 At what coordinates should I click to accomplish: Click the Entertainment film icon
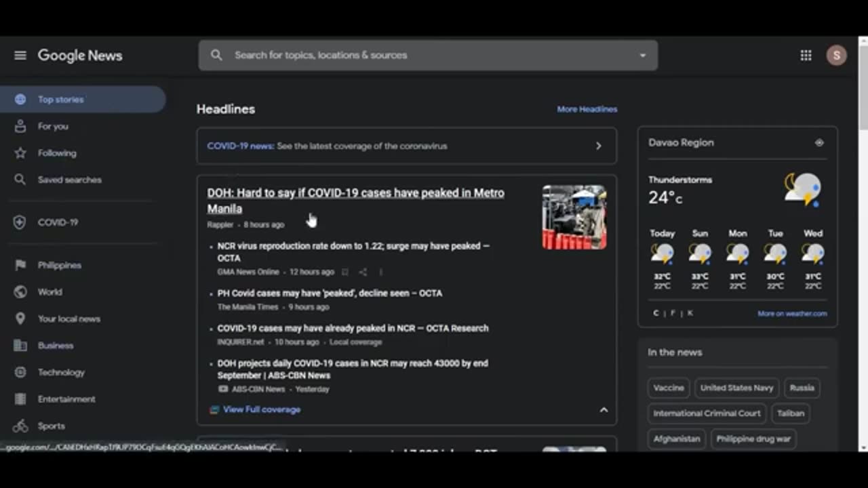(20, 399)
